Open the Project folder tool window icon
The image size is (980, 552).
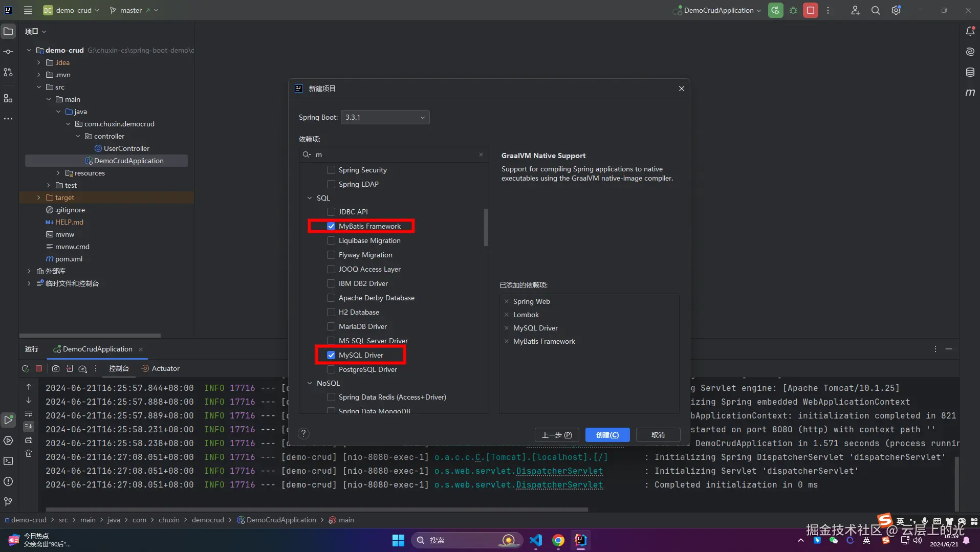[8, 31]
